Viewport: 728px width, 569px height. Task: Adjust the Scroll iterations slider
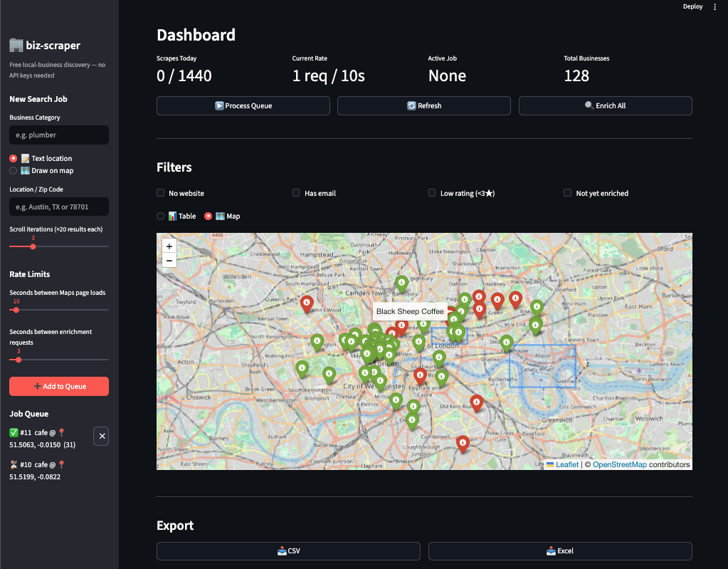tap(33, 246)
